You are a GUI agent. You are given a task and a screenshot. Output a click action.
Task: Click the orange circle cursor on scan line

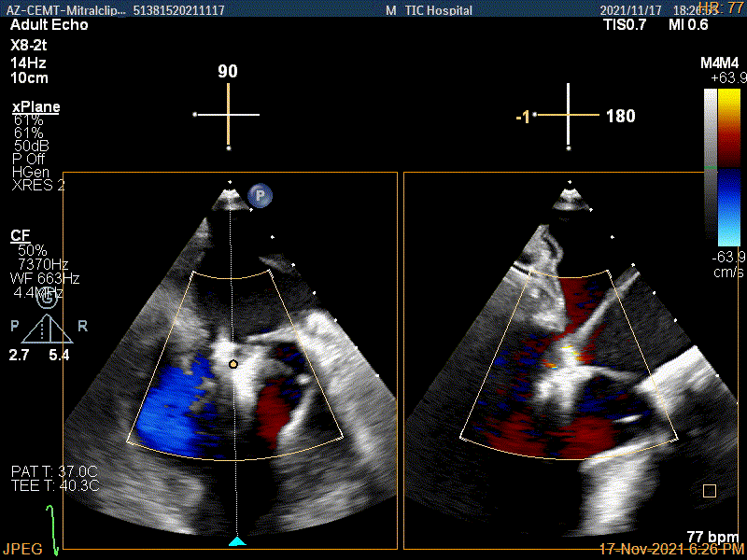point(233,363)
